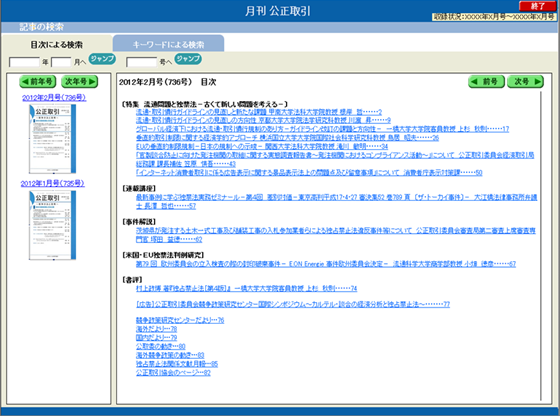The image size is (560, 416).
Task: Open 海外だより link
Action: coord(156,329)
